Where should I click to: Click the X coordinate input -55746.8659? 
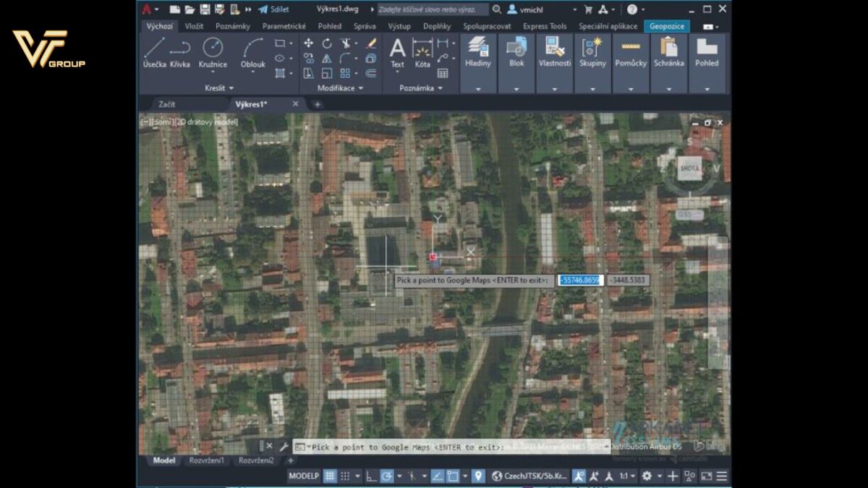(580, 280)
